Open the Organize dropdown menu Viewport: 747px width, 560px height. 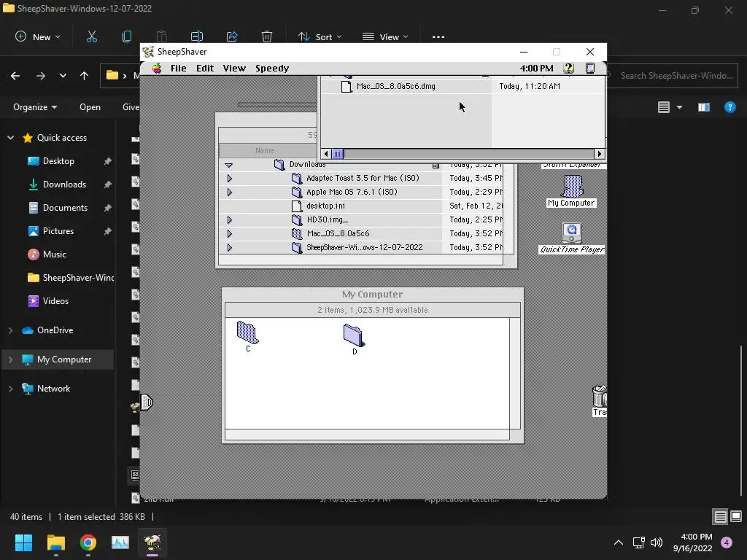pyautogui.click(x=35, y=107)
